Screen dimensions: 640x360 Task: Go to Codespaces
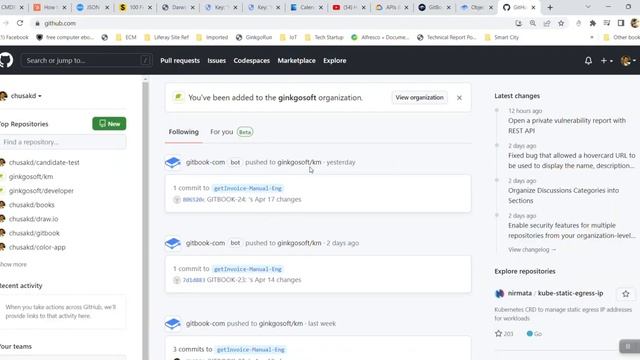(251, 60)
